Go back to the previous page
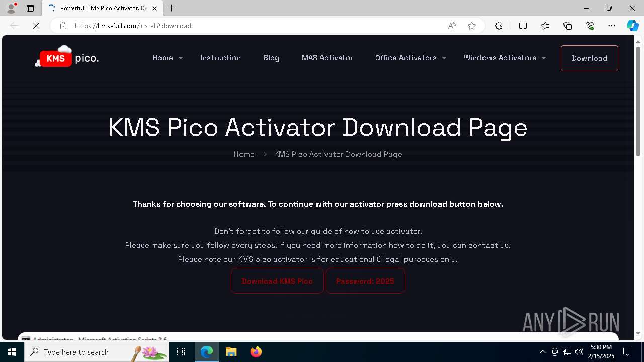Image resolution: width=644 pixels, height=362 pixels. pos(14,26)
